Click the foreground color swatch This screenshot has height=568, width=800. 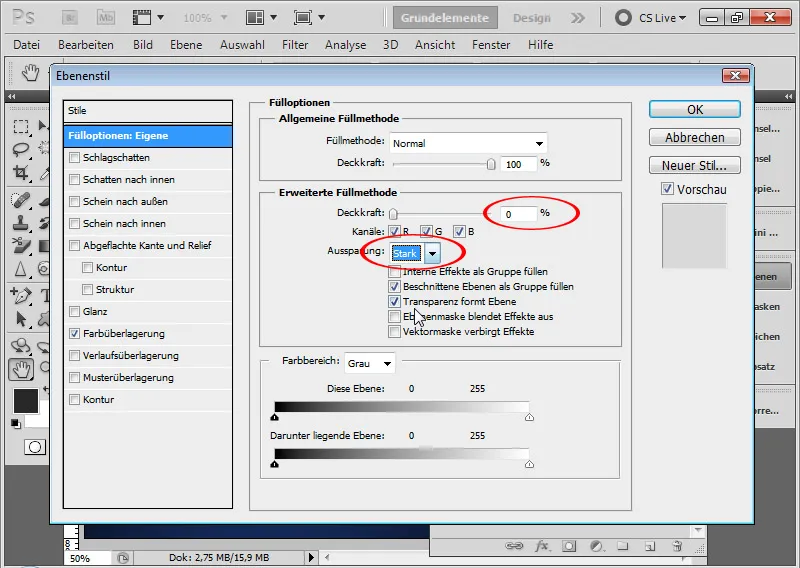tap(26, 401)
